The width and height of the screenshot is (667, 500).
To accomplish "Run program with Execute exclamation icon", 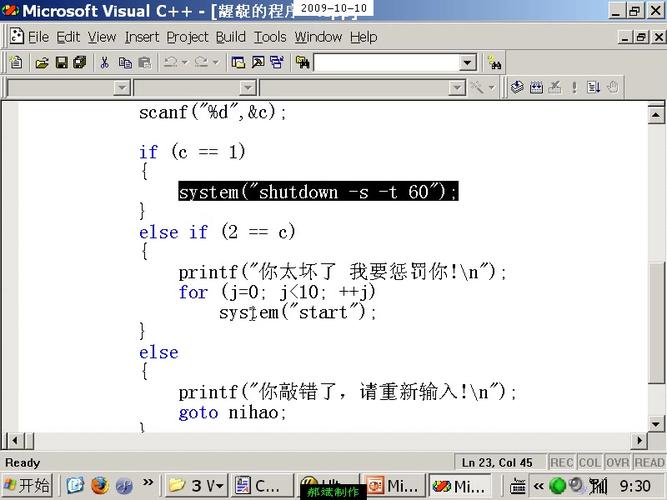I will 574,88.
